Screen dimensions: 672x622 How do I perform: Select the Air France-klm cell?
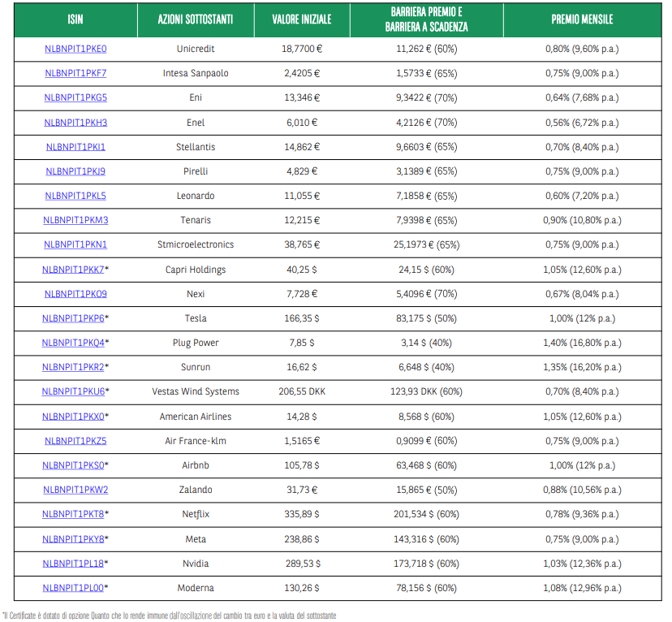point(196,441)
